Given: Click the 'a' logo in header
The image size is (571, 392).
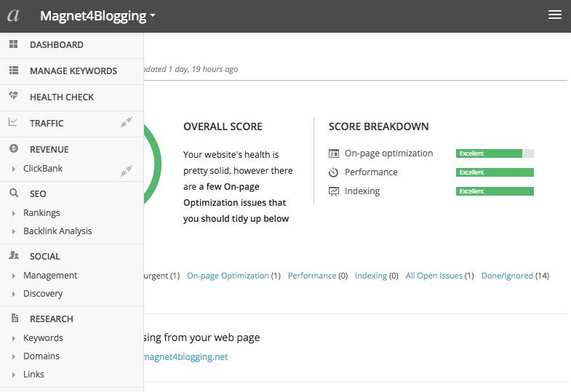Looking at the screenshot, I should pos(13,16).
